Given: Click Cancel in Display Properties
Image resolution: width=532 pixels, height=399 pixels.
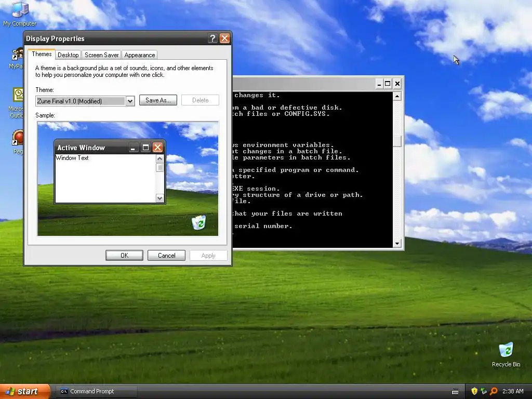Looking at the screenshot, I should [x=166, y=256].
